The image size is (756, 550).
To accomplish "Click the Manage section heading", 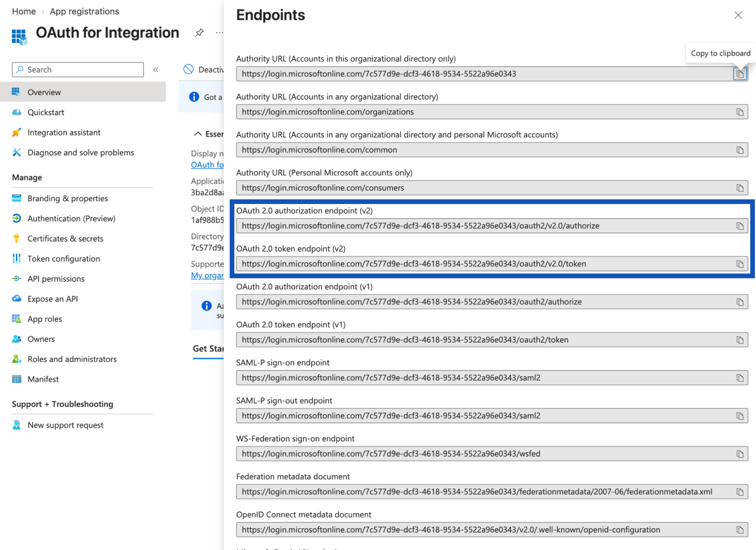I will click(x=27, y=177).
